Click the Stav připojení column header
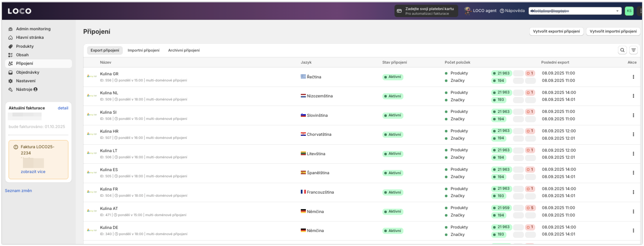Viewport: 644px width, 246px height. (x=394, y=62)
